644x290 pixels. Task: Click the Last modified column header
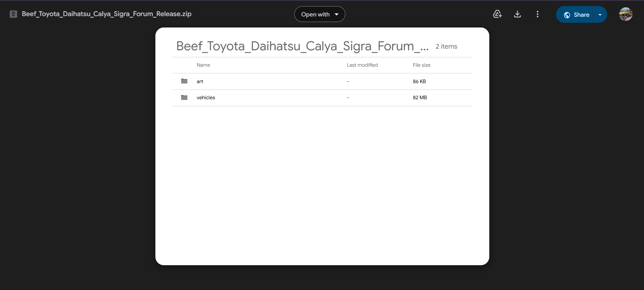pos(362,65)
